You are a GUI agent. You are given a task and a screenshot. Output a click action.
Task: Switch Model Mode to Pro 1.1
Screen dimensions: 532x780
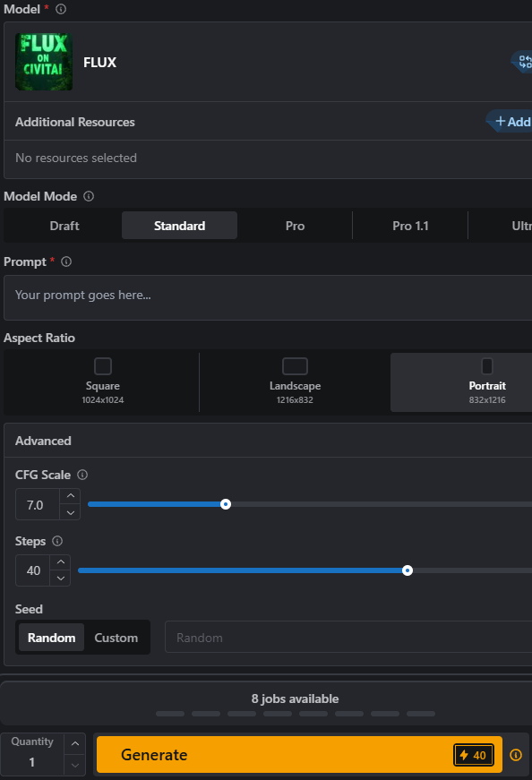click(410, 226)
